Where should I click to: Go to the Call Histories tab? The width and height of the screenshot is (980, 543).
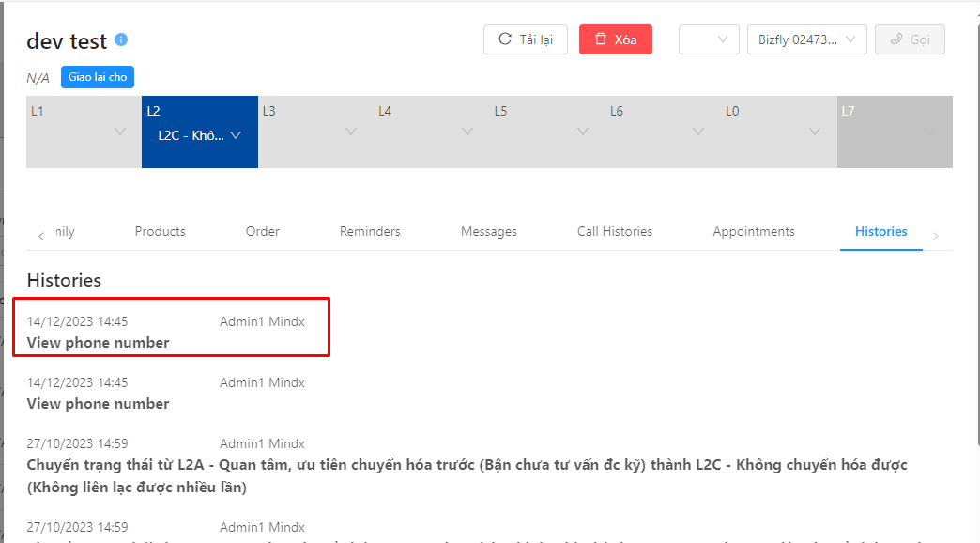point(615,231)
